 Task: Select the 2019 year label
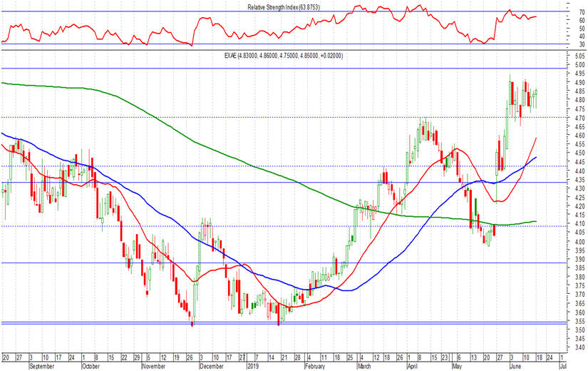(253, 366)
